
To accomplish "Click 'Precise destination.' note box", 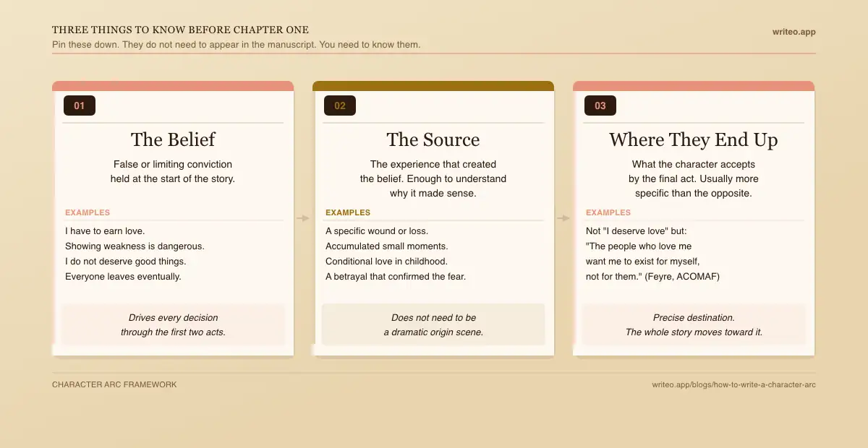I will (x=694, y=325).
